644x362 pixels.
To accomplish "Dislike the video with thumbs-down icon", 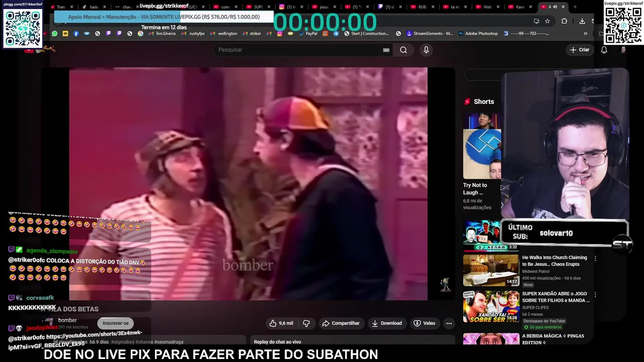I will pos(306,323).
